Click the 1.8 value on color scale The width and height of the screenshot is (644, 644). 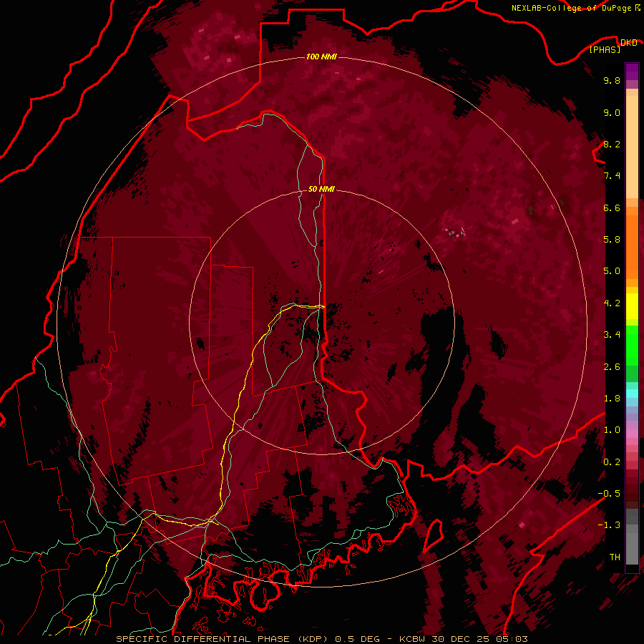(612, 399)
